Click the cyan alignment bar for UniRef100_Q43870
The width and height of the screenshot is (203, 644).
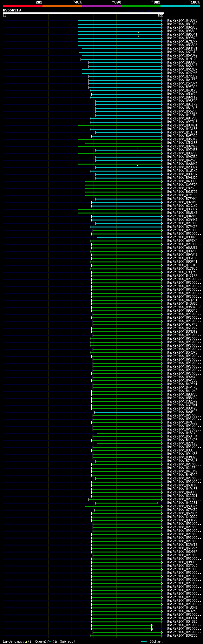(x=120, y=21)
